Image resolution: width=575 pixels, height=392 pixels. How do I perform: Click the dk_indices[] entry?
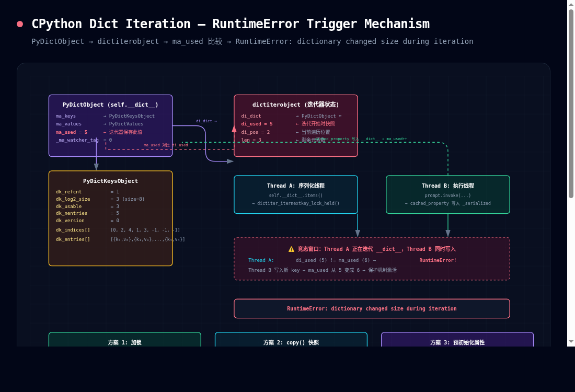tap(73, 230)
